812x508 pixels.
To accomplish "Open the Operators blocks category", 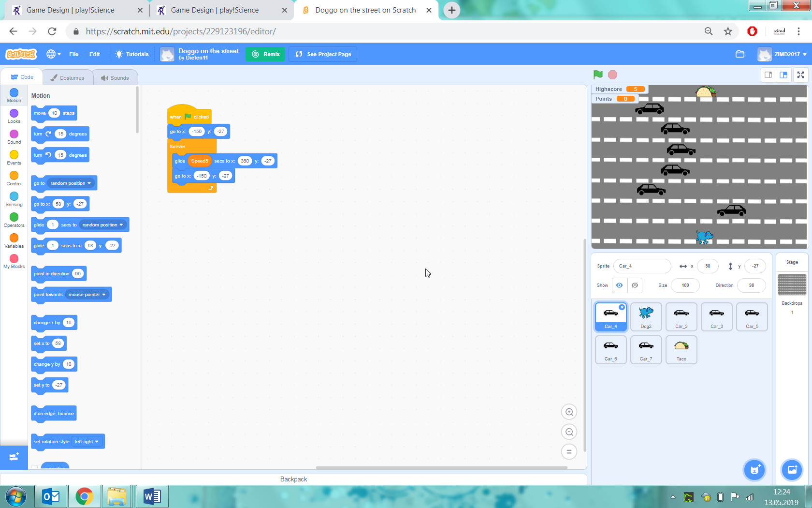I will click(14, 220).
